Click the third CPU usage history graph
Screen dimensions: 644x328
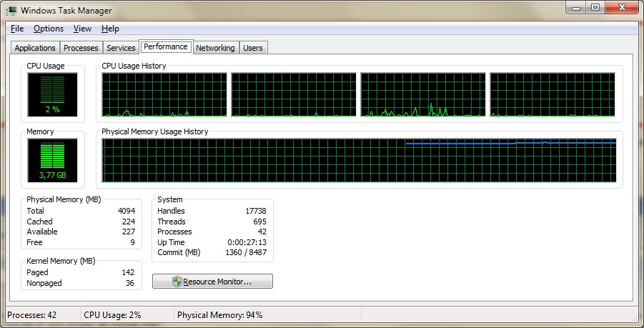click(423, 95)
